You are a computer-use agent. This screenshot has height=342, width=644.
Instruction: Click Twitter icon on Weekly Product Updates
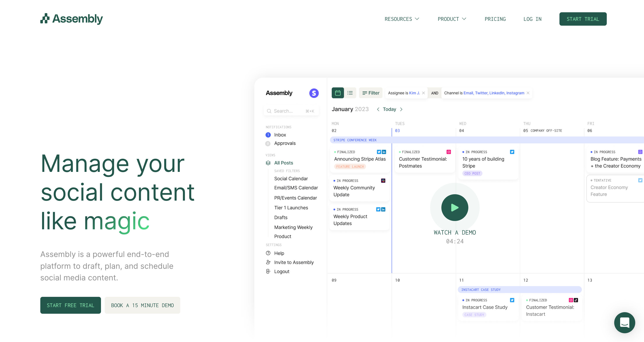point(378,209)
